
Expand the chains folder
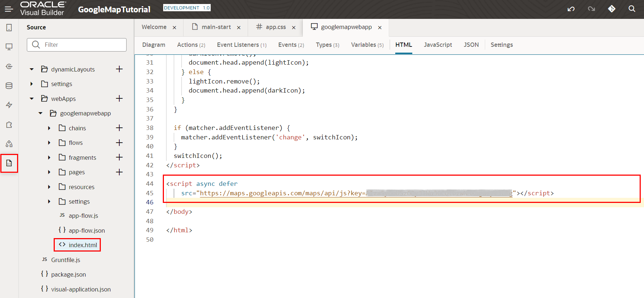pyautogui.click(x=49, y=128)
